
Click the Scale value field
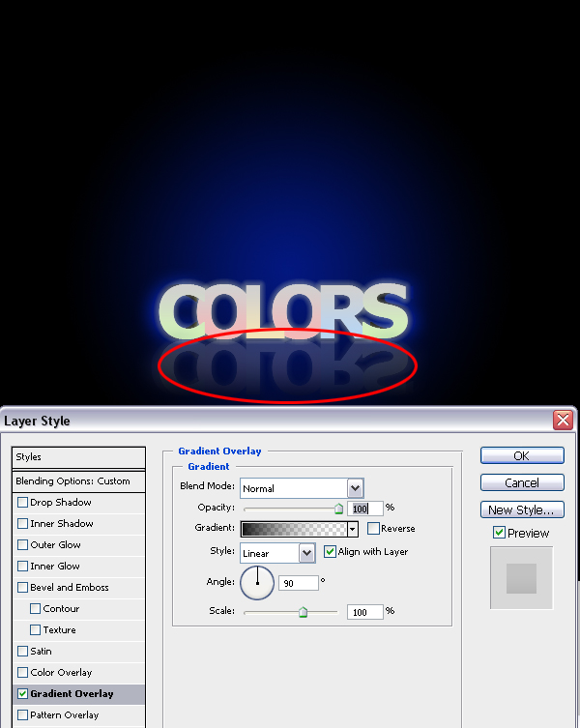coord(365,612)
